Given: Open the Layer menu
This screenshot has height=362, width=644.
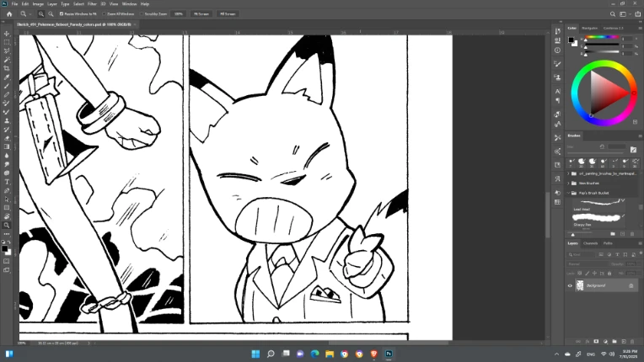Looking at the screenshot, I should pyautogui.click(x=52, y=3).
